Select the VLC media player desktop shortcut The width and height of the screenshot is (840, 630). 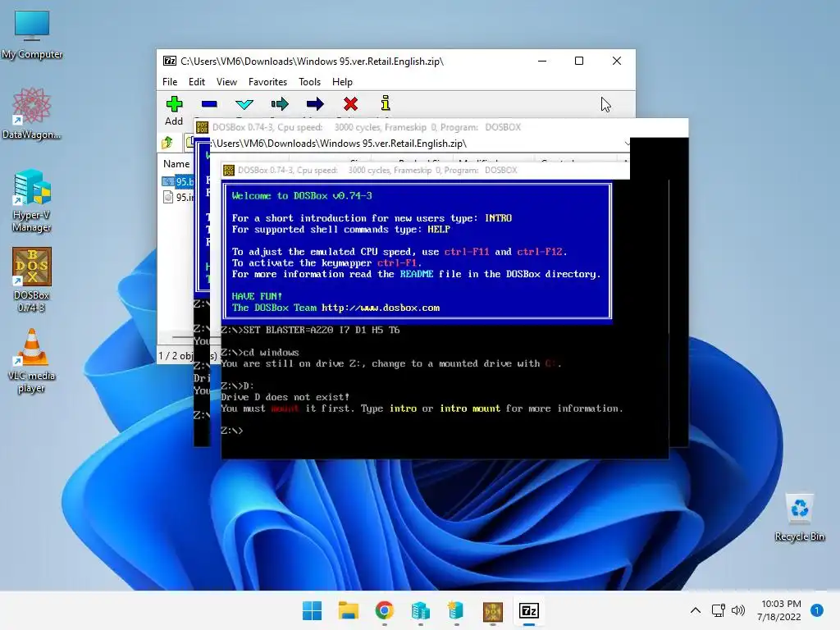32,361
